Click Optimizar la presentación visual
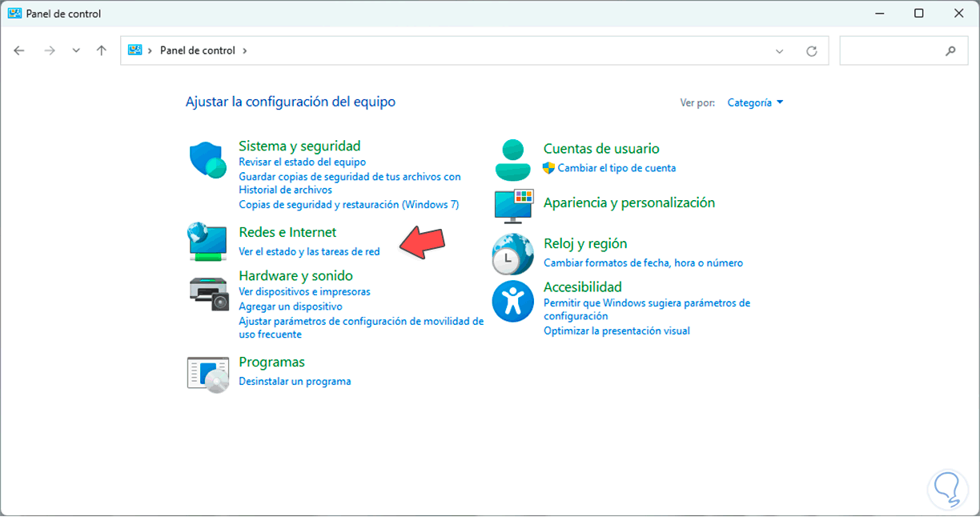Image resolution: width=980 pixels, height=525 pixels. coord(617,331)
